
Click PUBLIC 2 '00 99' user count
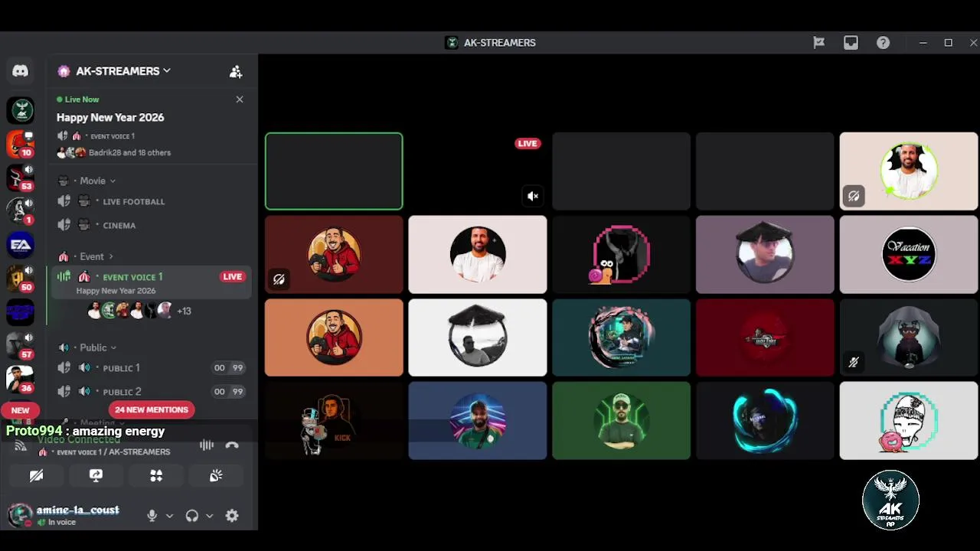pyautogui.click(x=228, y=392)
